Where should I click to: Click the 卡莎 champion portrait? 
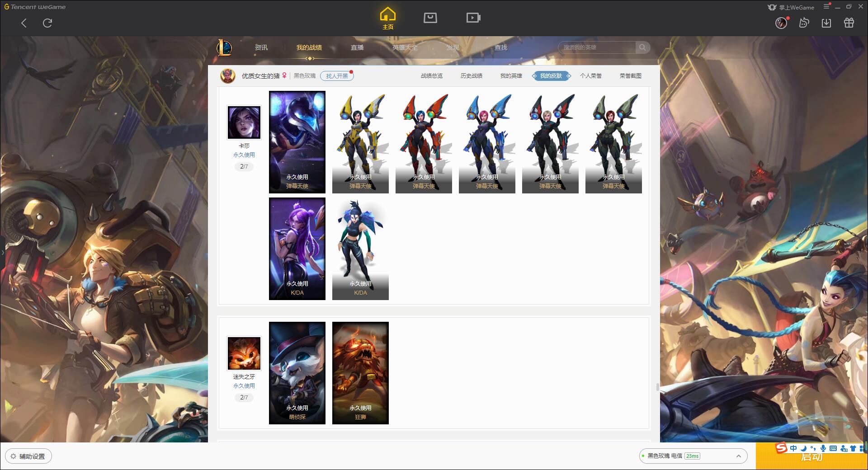(x=244, y=122)
